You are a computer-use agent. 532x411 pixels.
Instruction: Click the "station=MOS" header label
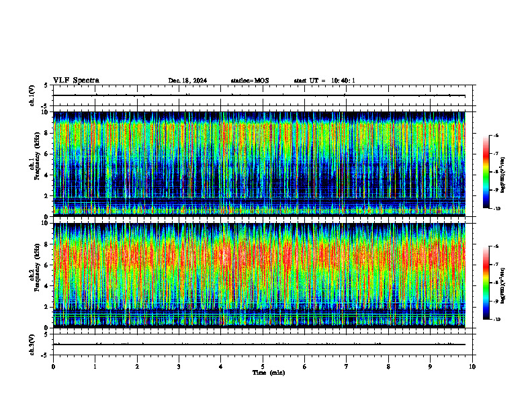(x=250, y=81)
